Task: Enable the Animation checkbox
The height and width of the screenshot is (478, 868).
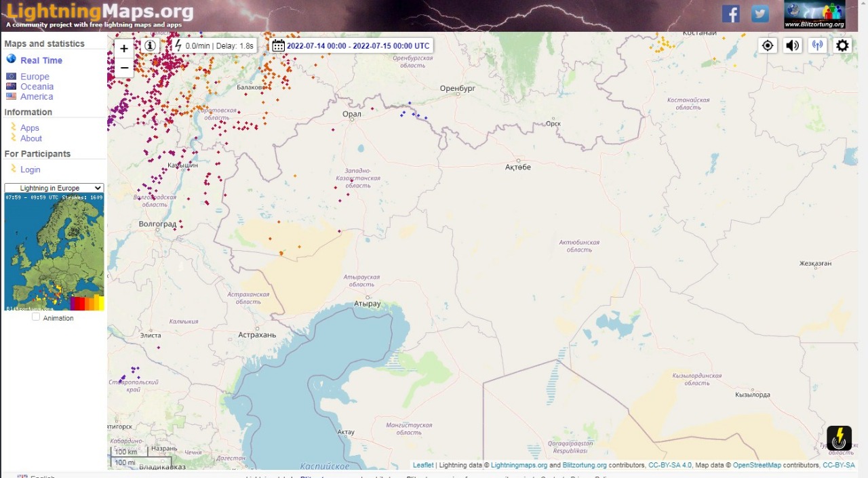Action: 37,317
